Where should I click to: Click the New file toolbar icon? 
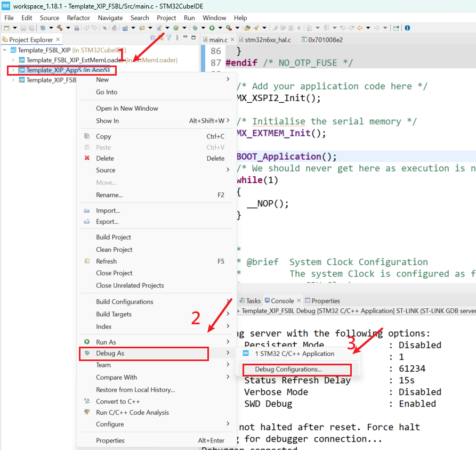point(7,28)
